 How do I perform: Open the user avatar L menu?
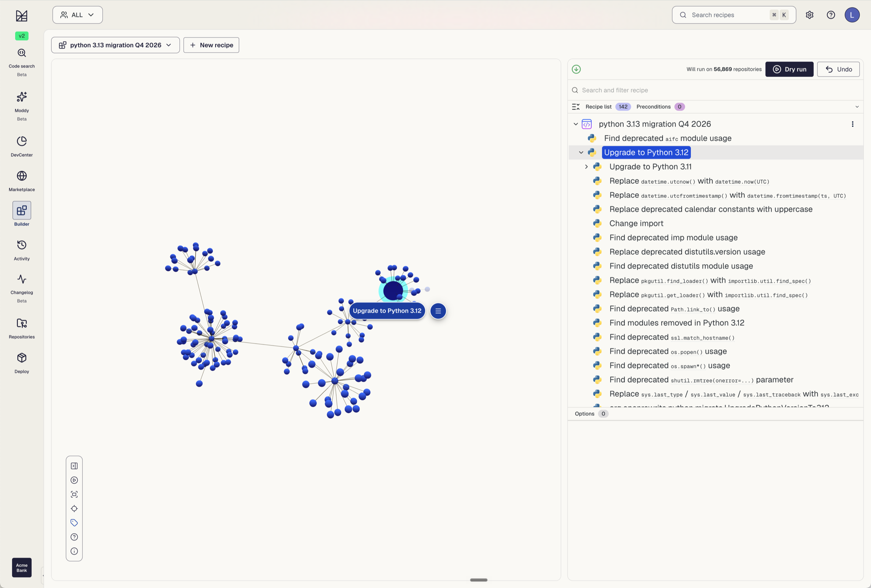tap(852, 15)
